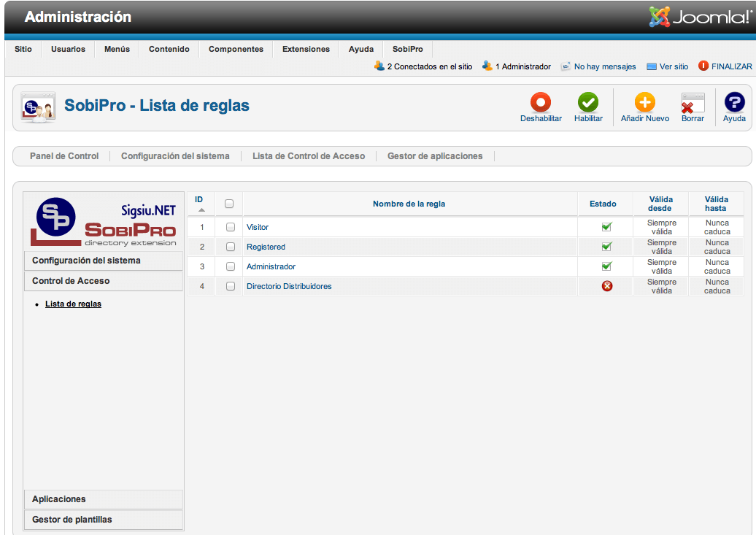Click the Añadir Nuevo plus icon
756x535 pixels.
tap(644, 102)
